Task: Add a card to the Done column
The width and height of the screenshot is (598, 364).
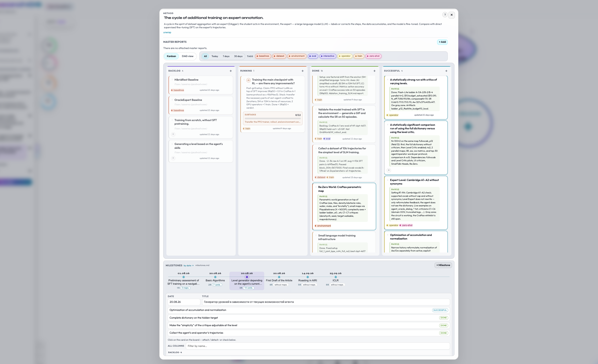Action: 374,71
